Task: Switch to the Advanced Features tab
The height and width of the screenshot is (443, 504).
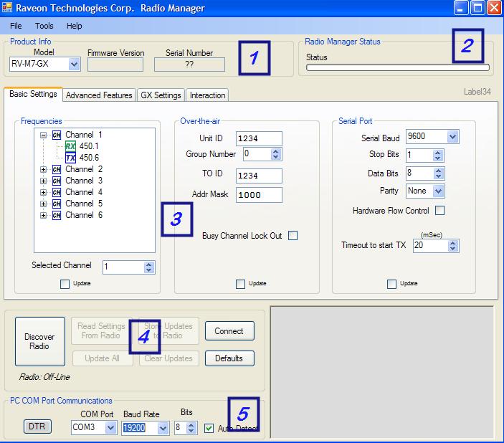Action: point(99,95)
